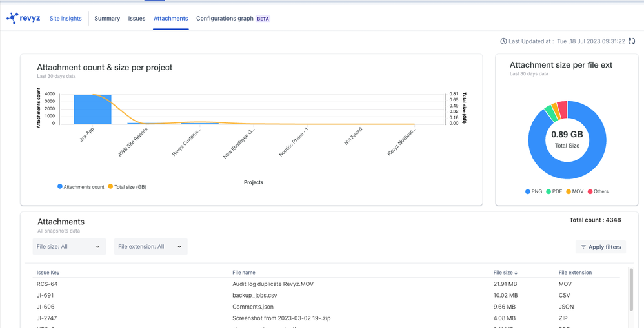
Task: Open the File size: All dropdown
Action: click(x=69, y=246)
